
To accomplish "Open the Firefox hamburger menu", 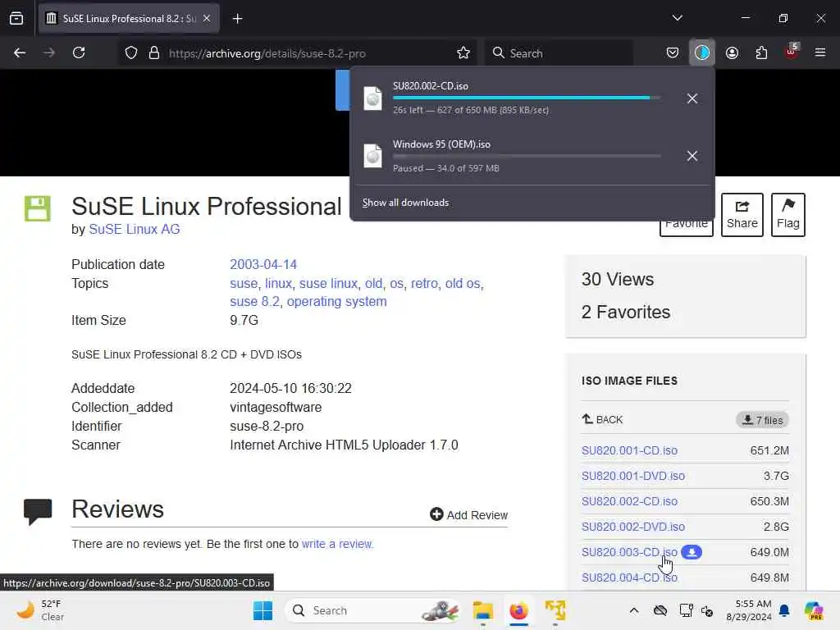I will pos(820,52).
